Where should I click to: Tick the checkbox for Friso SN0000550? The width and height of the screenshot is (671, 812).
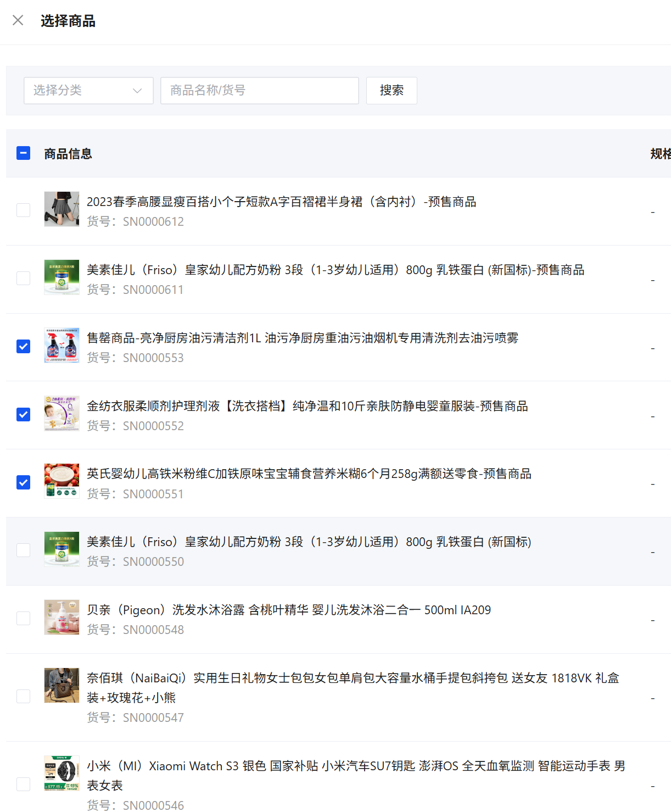coord(24,550)
